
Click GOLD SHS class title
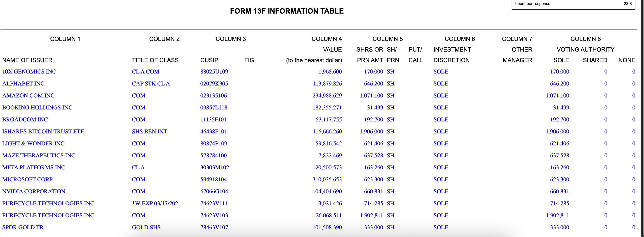146,228
